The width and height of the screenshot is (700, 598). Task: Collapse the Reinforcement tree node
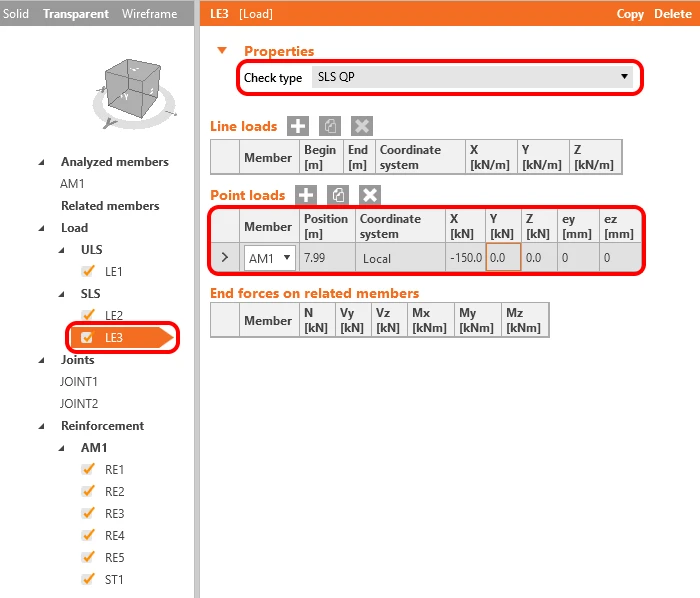coord(42,426)
